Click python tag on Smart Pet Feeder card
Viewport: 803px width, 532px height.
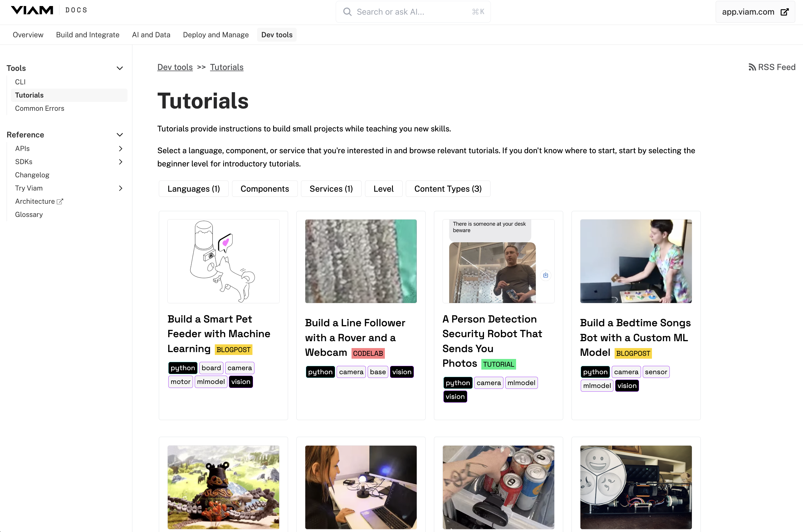(183, 368)
